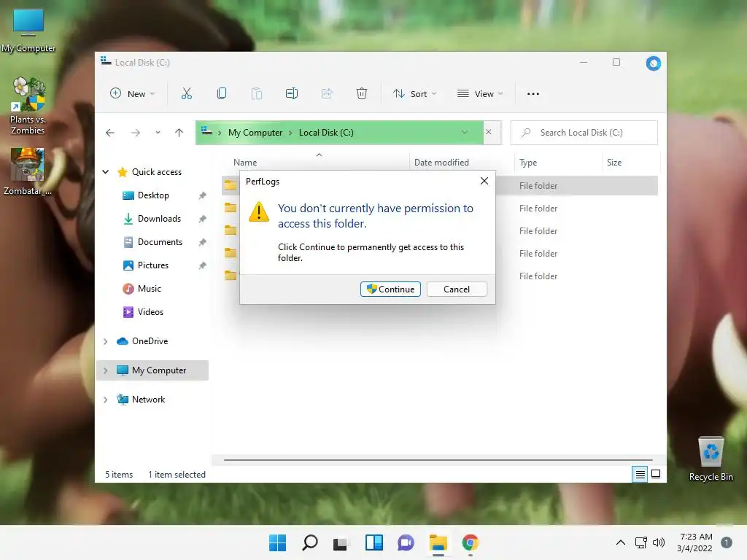Select the Zombatar desktop image file
The image size is (747, 560).
coord(28,171)
